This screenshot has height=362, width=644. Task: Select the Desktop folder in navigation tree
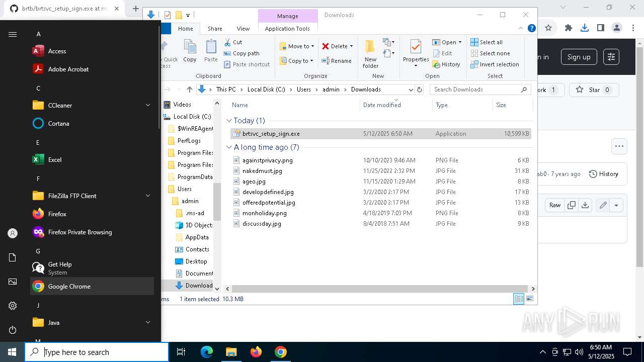[196, 261]
